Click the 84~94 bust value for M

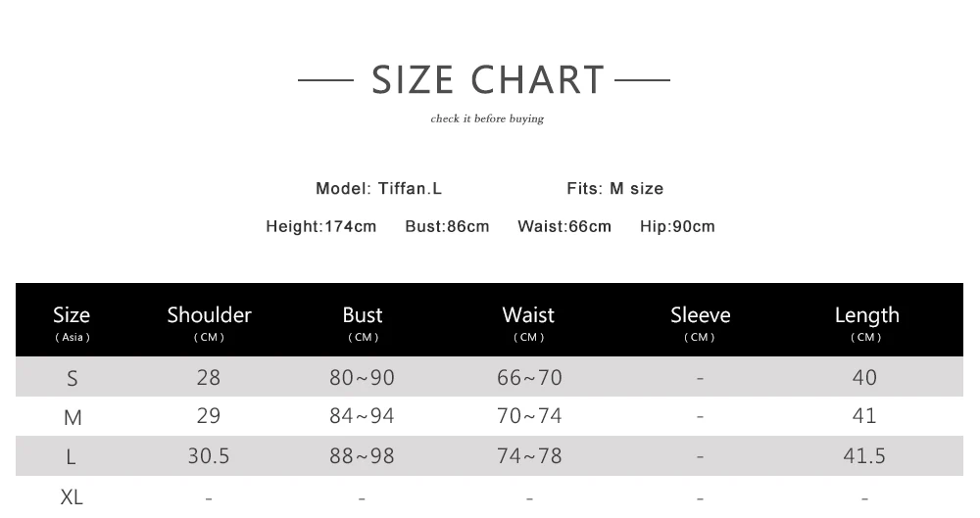click(362, 416)
